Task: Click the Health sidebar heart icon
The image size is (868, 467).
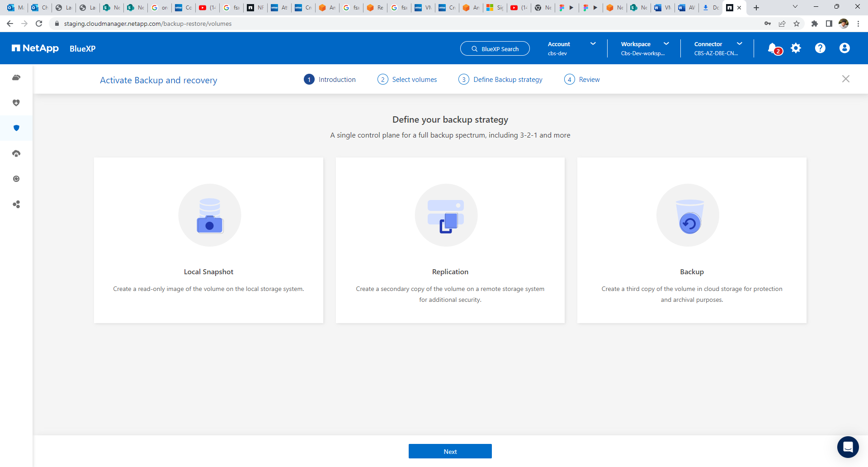Action: tap(16, 103)
